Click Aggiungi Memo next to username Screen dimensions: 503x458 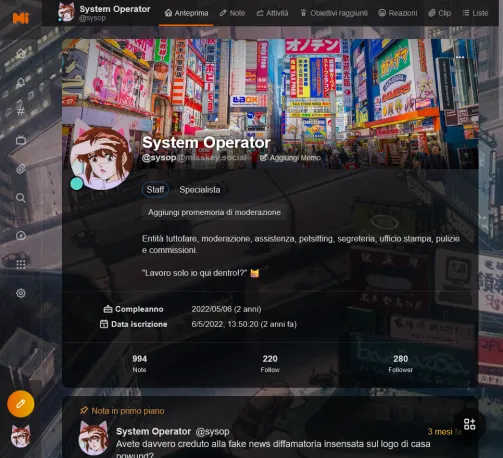click(290, 158)
